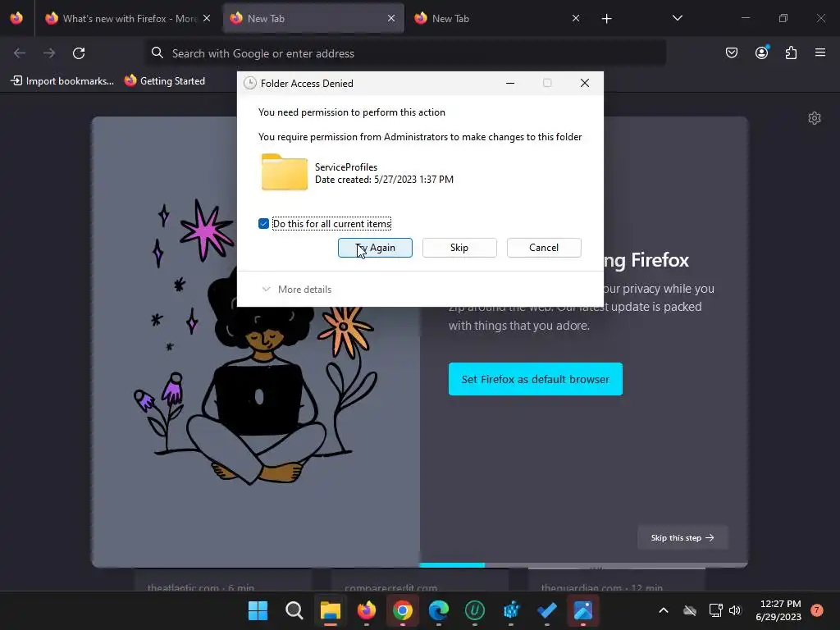Click Skip this step link
Image resolution: width=840 pixels, height=630 pixels.
click(682, 537)
